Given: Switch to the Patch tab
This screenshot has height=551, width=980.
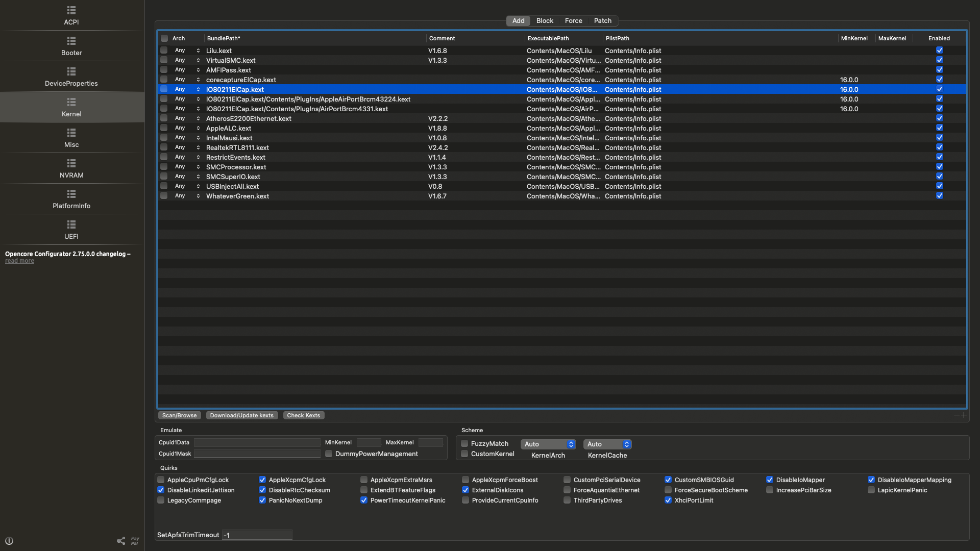Looking at the screenshot, I should [602, 21].
